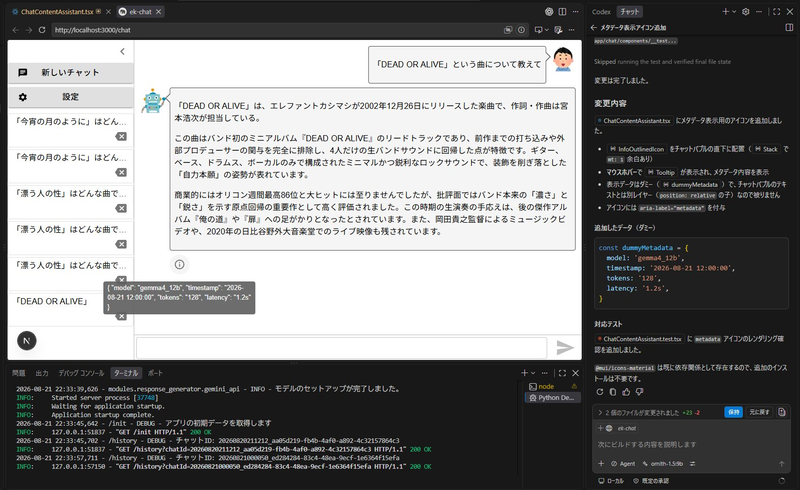This screenshot has height=490, width=800.
Task: Maximize the chat side panel
Action: point(777,12)
